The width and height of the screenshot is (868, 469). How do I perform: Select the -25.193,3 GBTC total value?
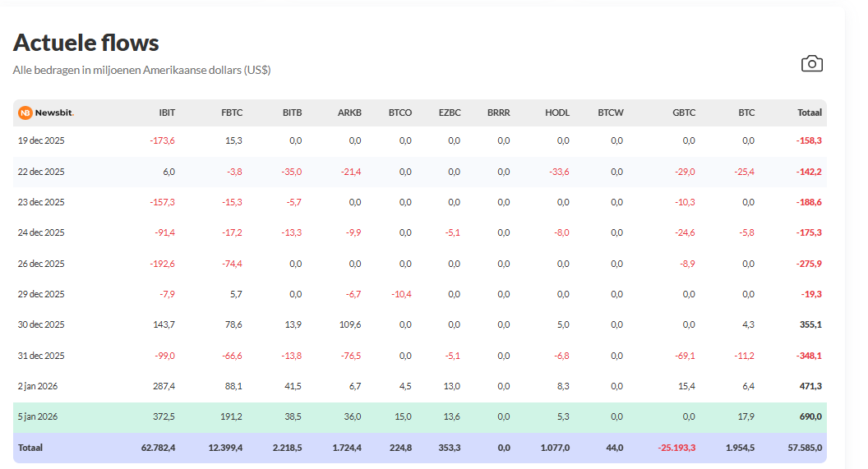[x=676, y=448]
